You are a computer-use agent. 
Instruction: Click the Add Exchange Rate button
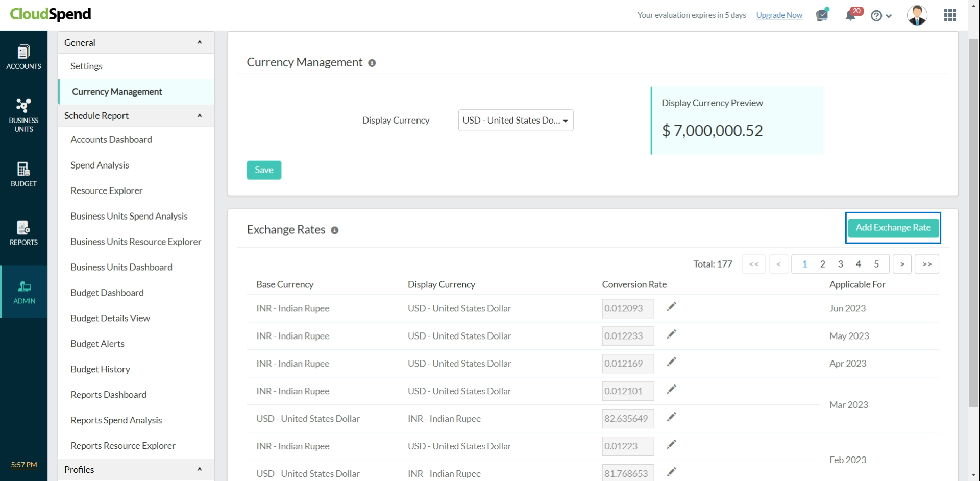[893, 228]
